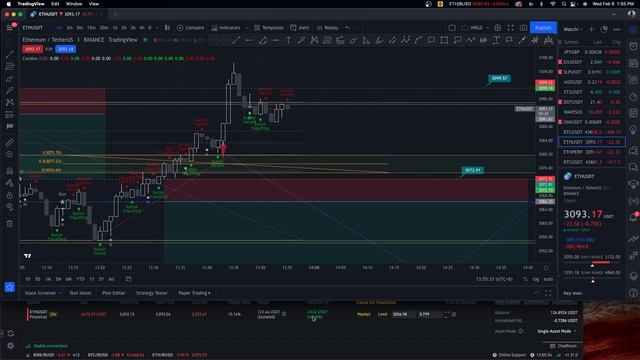Click the blue Publish button
The image size is (640, 360).
click(x=543, y=28)
